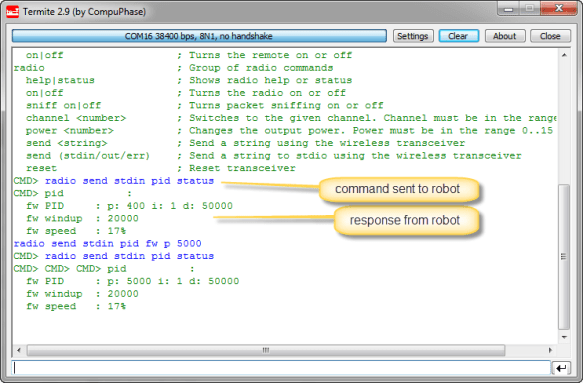Click 'Group of radio commands' text

[x=261, y=68]
